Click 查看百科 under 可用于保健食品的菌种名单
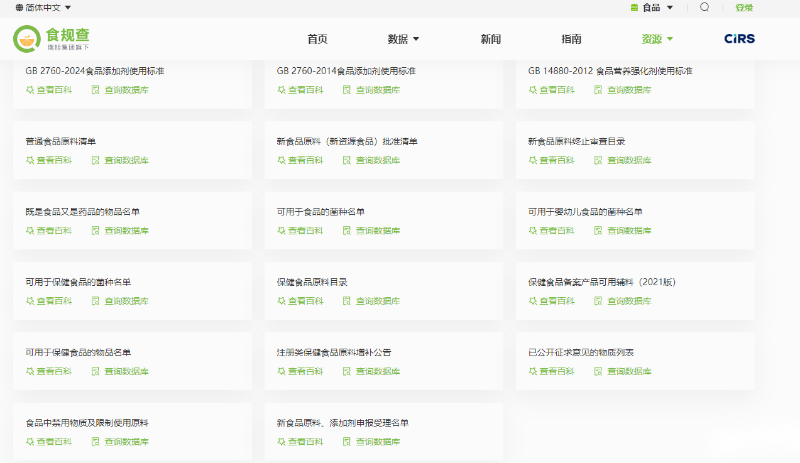Viewport: 800px width, 463px height. [x=54, y=301]
